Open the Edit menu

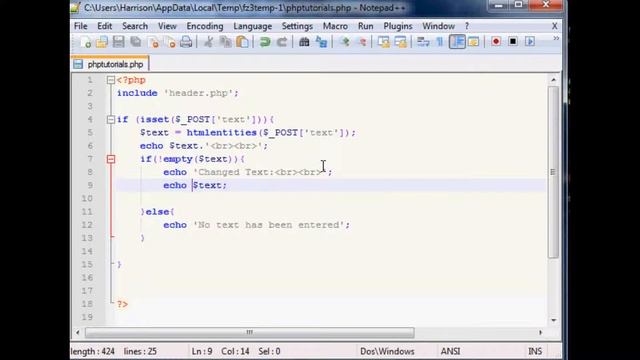pos(104,26)
